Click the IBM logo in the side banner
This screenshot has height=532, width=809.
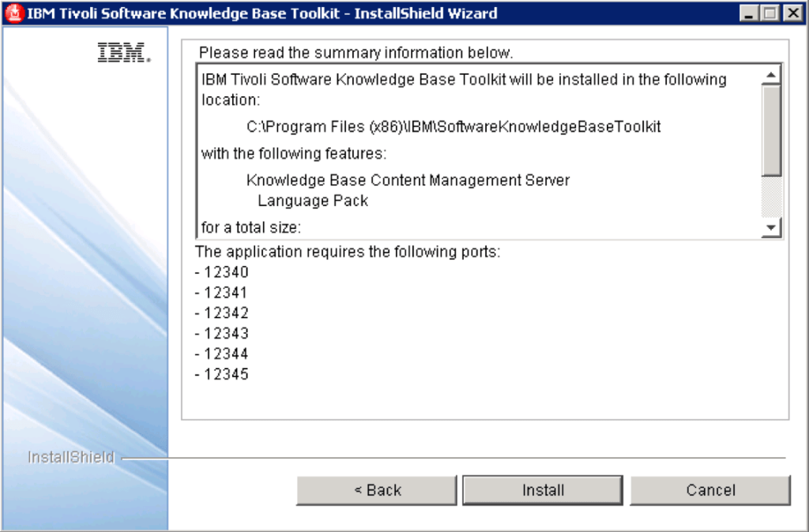coord(124,53)
